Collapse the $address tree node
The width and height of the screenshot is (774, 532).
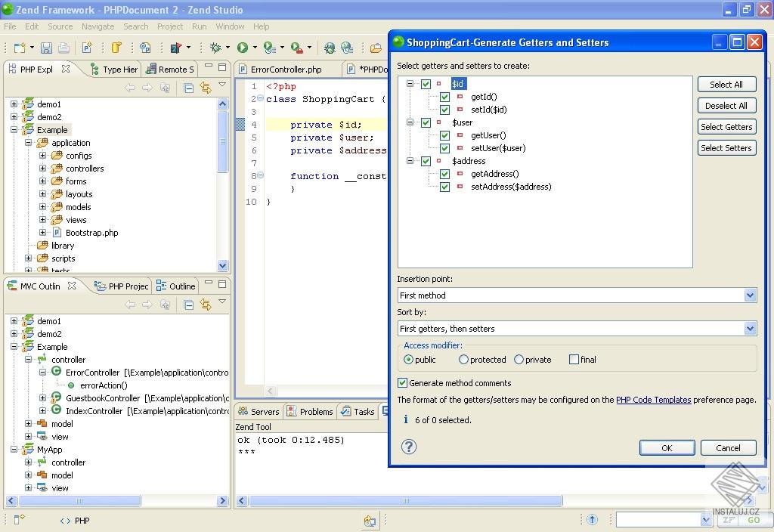pos(409,160)
